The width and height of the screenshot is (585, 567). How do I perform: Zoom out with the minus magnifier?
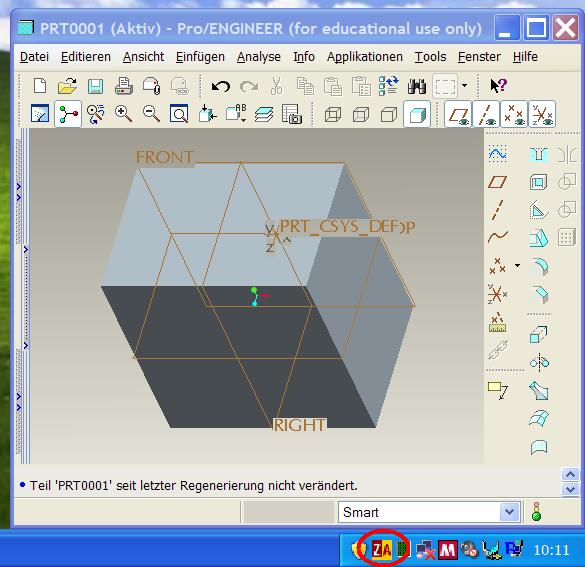pos(151,114)
